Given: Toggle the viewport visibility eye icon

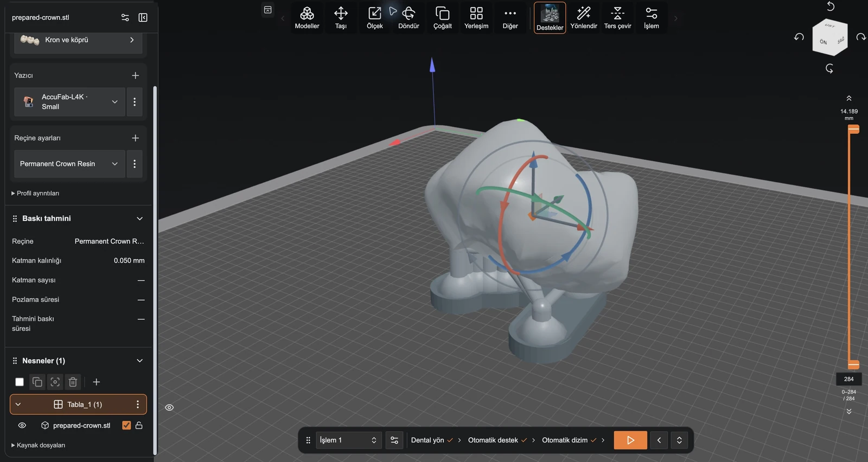Looking at the screenshot, I should (x=169, y=408).
